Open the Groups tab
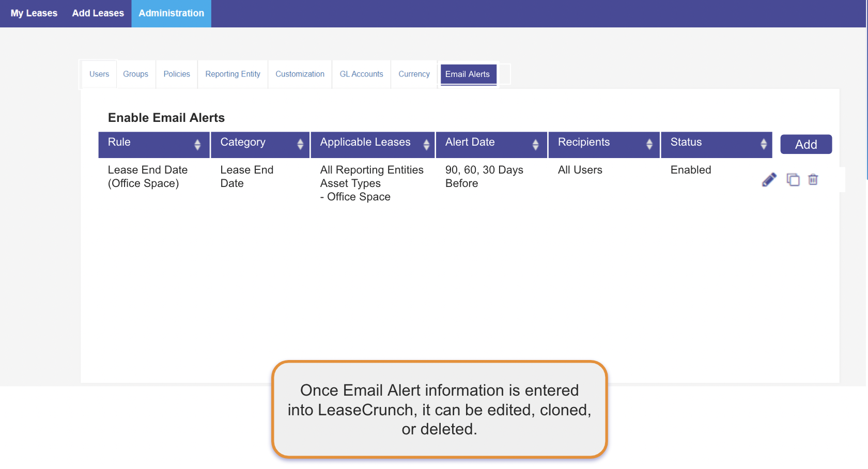Image resolution: width=868 pixels, height=469 pixels. [x=136, y=74]
